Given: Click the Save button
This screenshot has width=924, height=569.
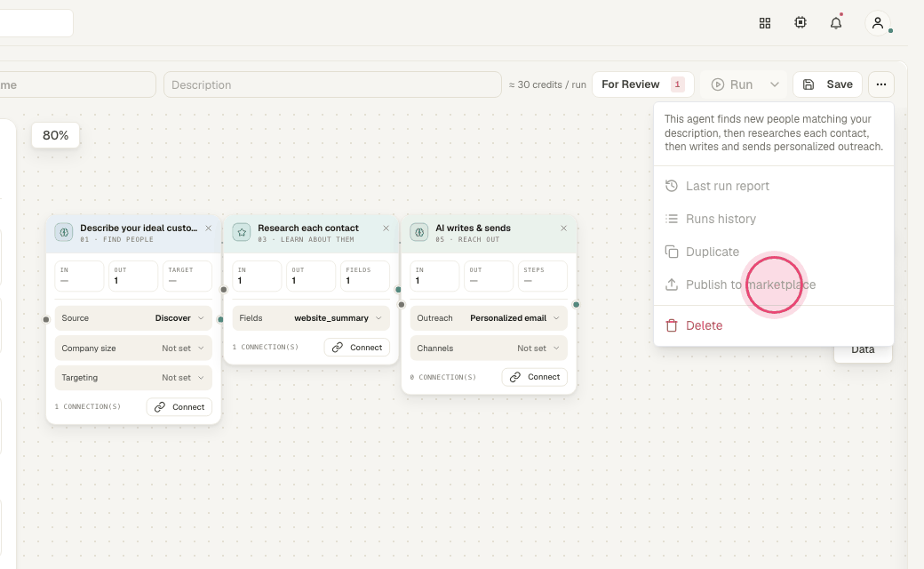Looking at the screenshot, I should tap(827, 84).
